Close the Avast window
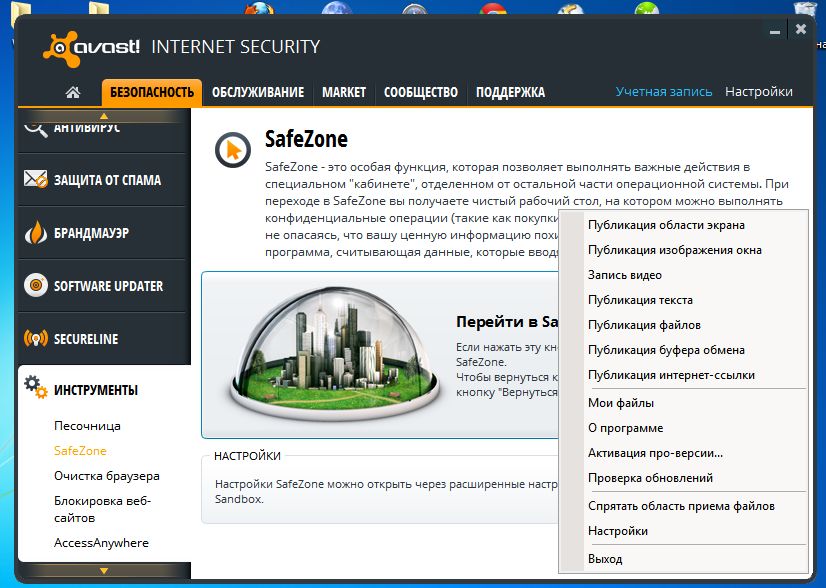Screen dimensions: 826x588 click(801, 30)
